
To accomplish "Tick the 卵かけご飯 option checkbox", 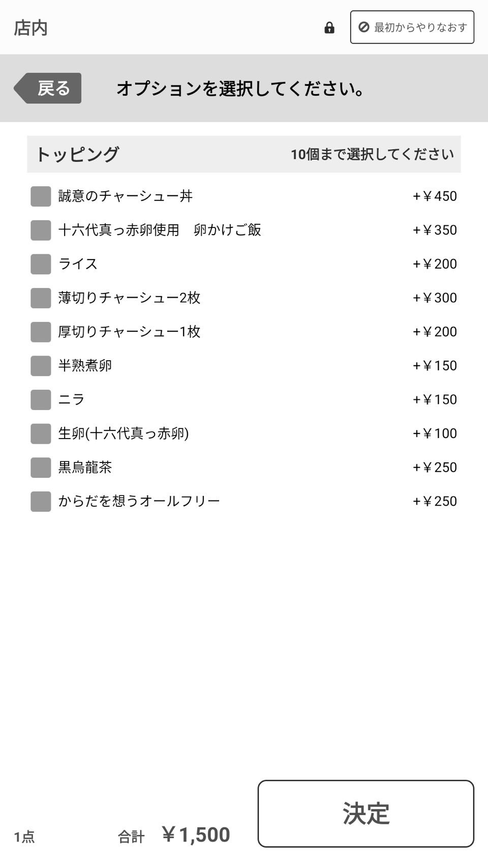I will tap(41, 230).
